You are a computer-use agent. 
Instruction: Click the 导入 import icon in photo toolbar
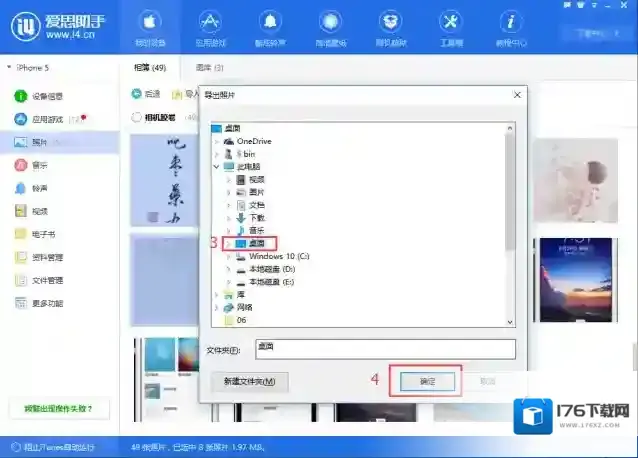point(177,94)
